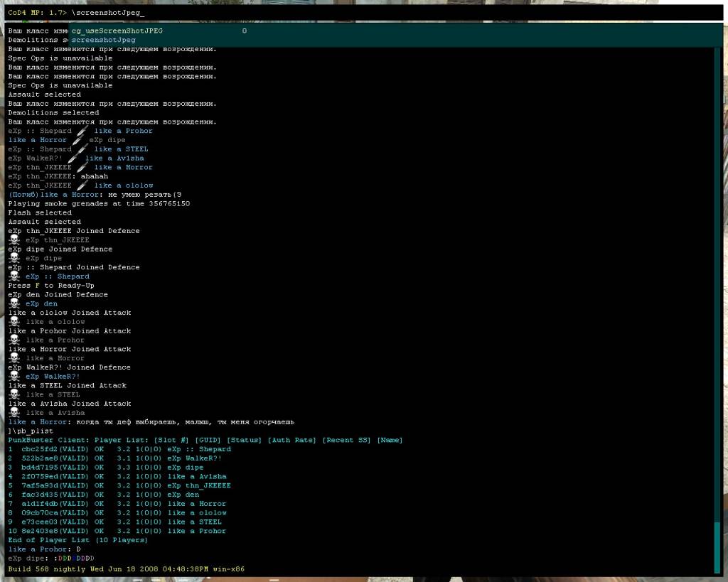Click the '[Status]' column header
This screenshot has width=728, height=582.
tap(245, 440)
